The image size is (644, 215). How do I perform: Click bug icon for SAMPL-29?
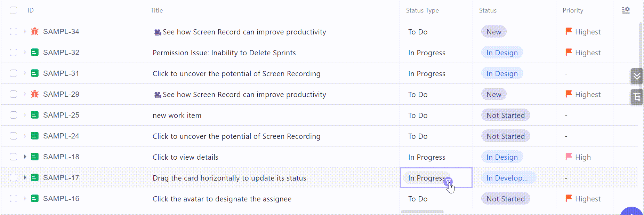click(35, 94)
